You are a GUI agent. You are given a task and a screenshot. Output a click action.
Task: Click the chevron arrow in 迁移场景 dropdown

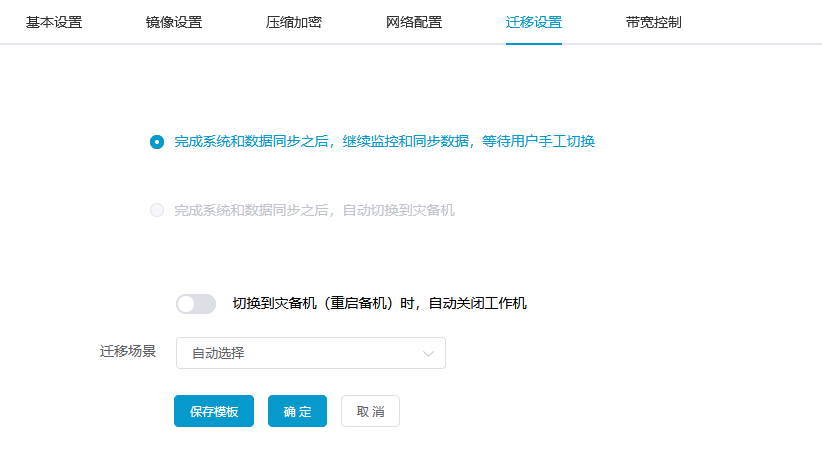[x=428, y=354]
